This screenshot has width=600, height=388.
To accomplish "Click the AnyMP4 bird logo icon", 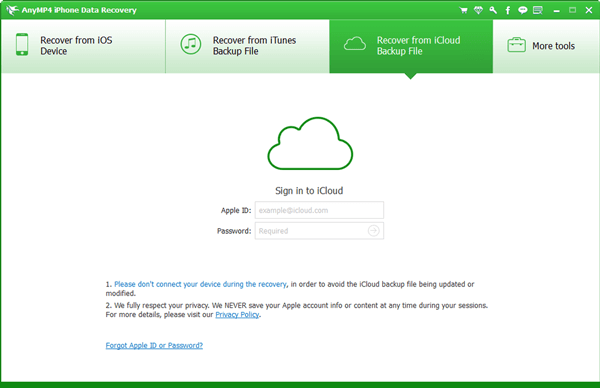I will pos(12,10).
